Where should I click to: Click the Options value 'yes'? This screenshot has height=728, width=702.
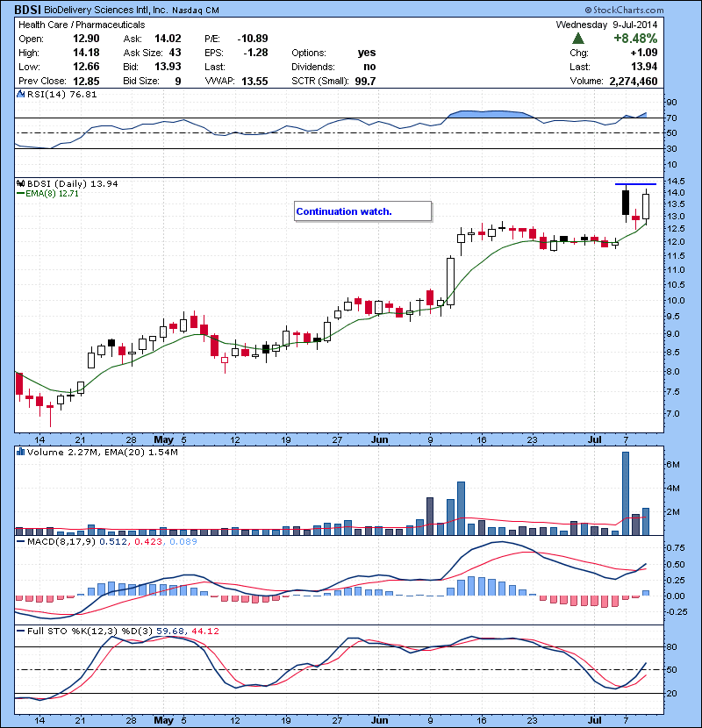367,53
